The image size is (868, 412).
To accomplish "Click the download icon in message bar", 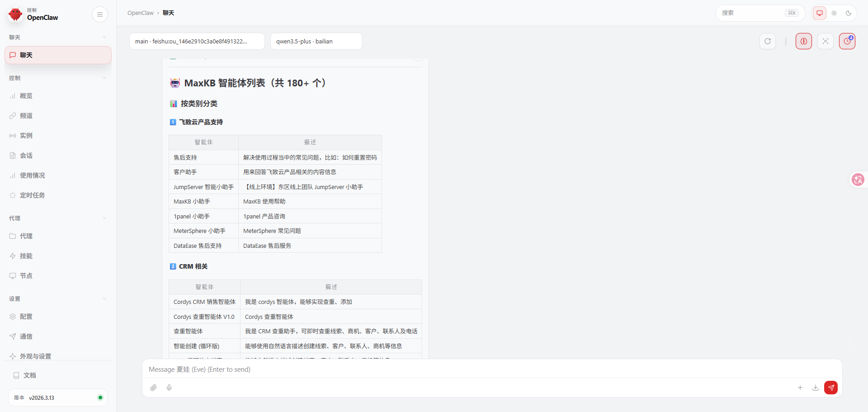I will 815,388.
